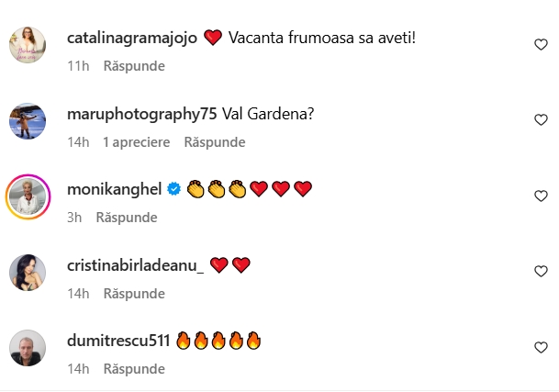Like maruphotography75's Val Gardena comment
This screenshot has height=392, width=559.
(x=541, y=120)
